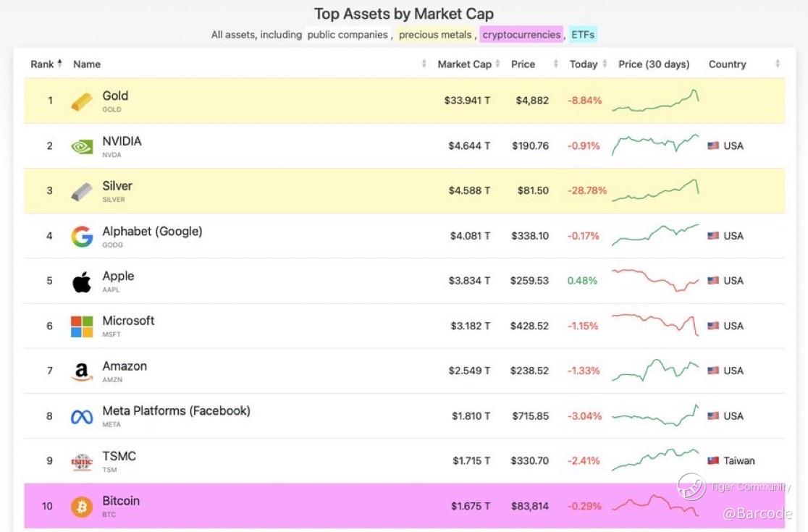
Task: Filter by cryptocurrencies tag
Action: pos(521,35)
